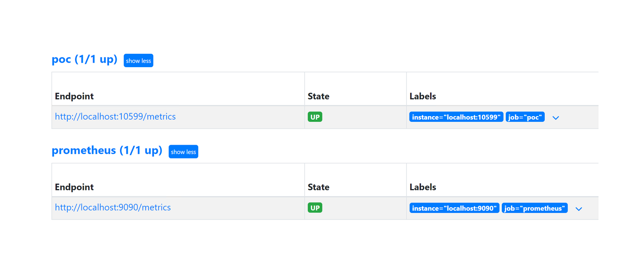Click the 'prometheus (1/1 up)' heading
This screenshot has width=644, height=275.
point(107,150)
